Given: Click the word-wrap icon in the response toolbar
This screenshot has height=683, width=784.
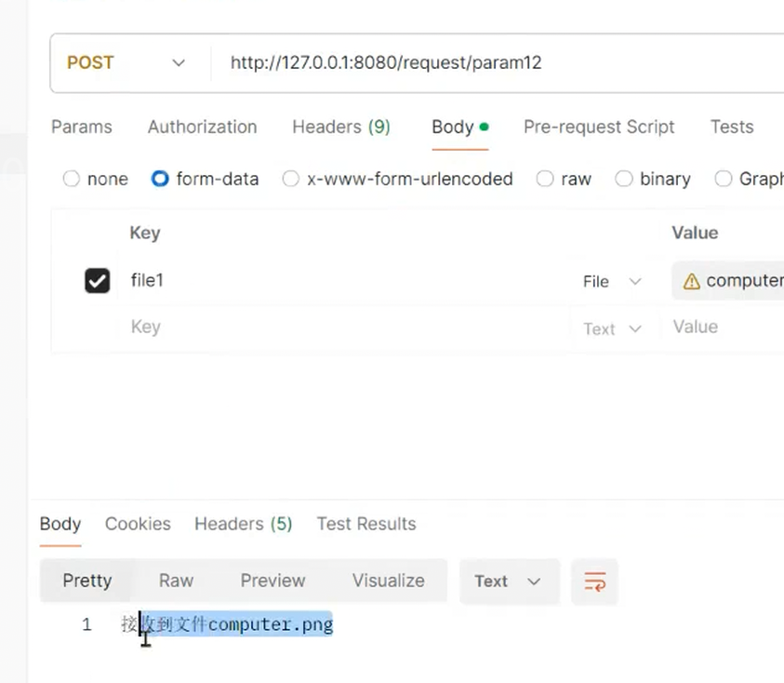Looking at the screenshot, I should point(594,582).
